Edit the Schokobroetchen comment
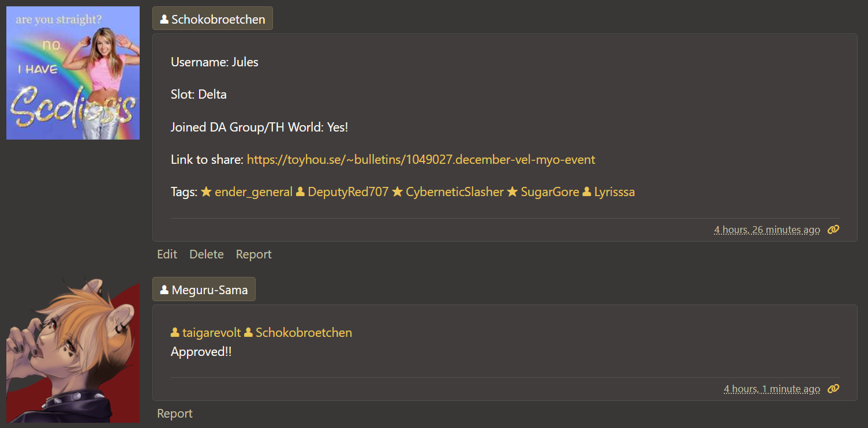 pos(167,254)
